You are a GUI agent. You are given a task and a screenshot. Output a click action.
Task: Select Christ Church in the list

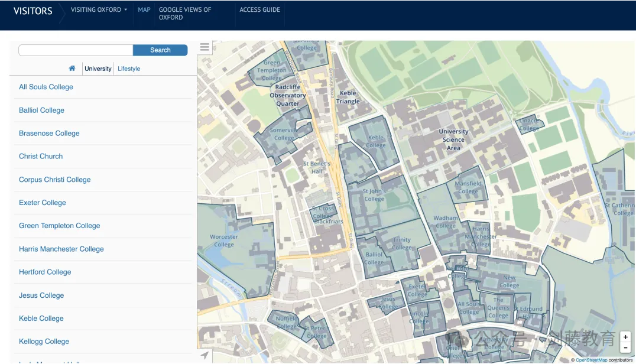41,156
